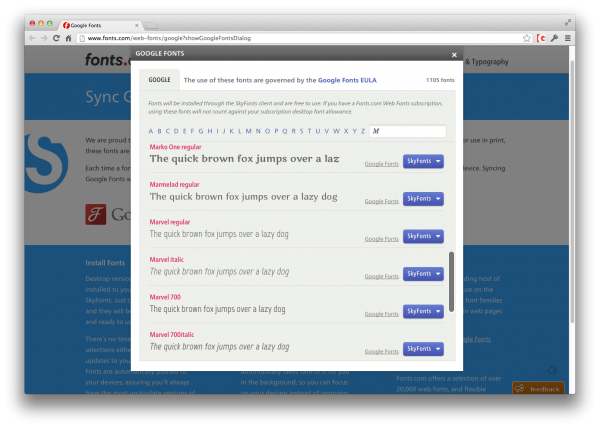Click the 1105 fonts count text

440,80
